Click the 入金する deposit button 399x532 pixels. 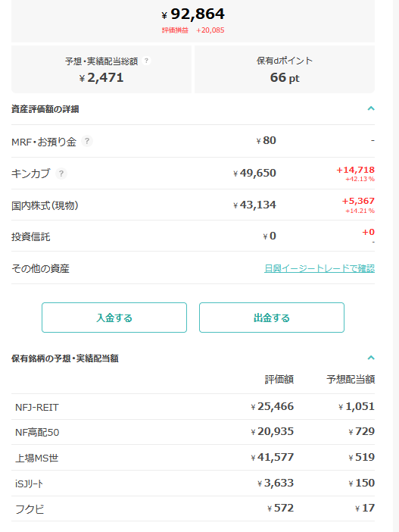pos(114,318)
